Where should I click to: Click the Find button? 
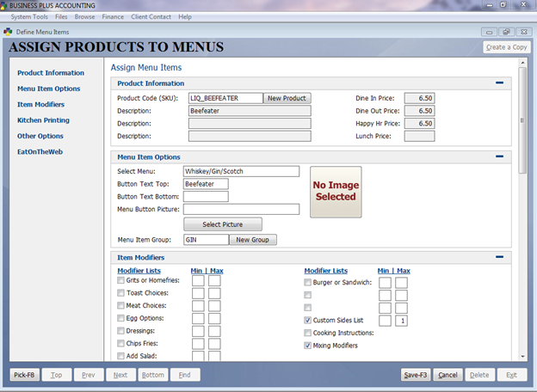pyautogui.click(x=185, y=375)
